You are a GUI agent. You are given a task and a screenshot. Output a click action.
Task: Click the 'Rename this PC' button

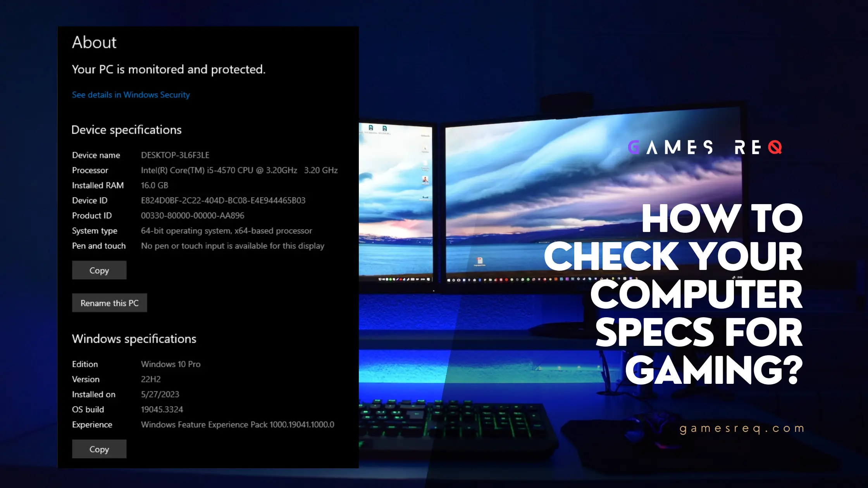pyautogui.click(x=109, y=303)
